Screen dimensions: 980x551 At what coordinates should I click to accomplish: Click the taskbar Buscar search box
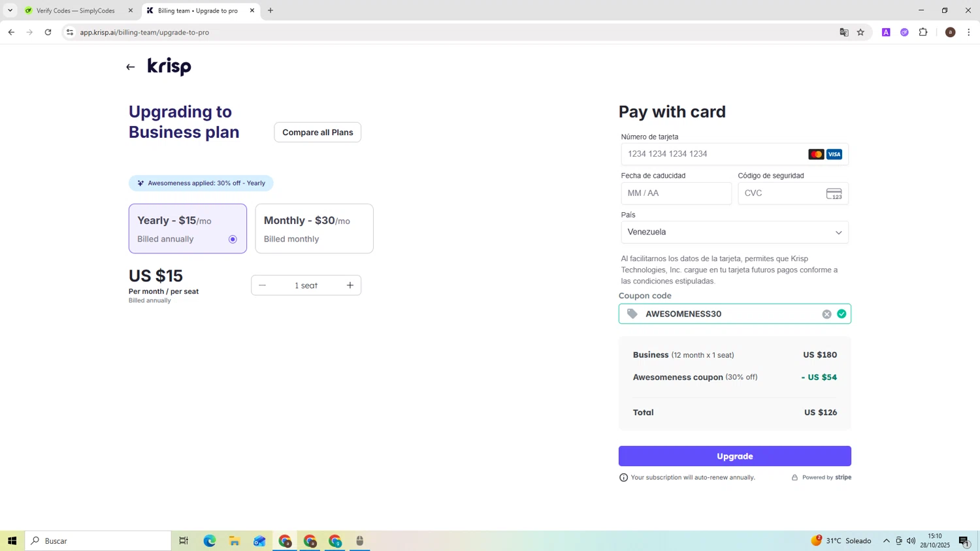click(x=98, y=541)
